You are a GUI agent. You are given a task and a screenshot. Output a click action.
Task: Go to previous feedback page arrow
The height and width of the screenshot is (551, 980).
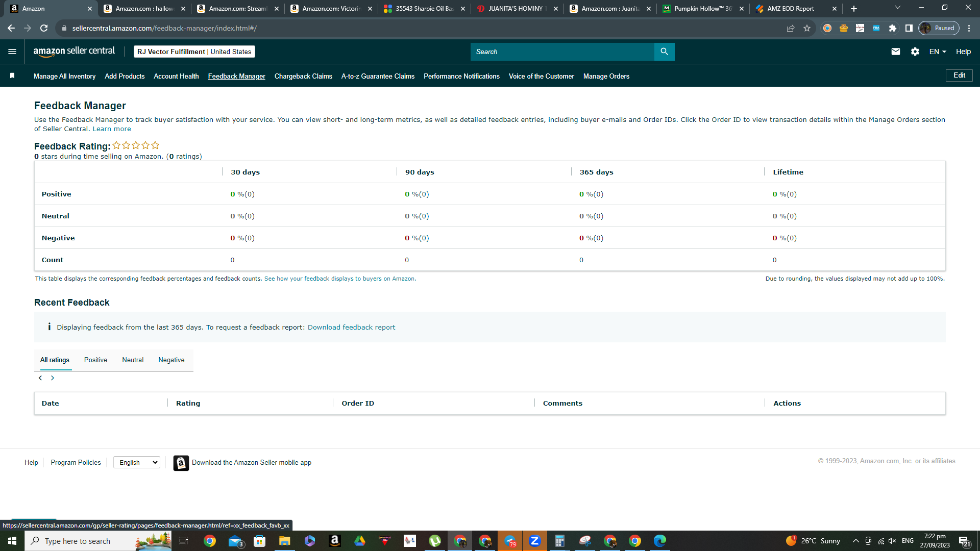tap(40, 378)
